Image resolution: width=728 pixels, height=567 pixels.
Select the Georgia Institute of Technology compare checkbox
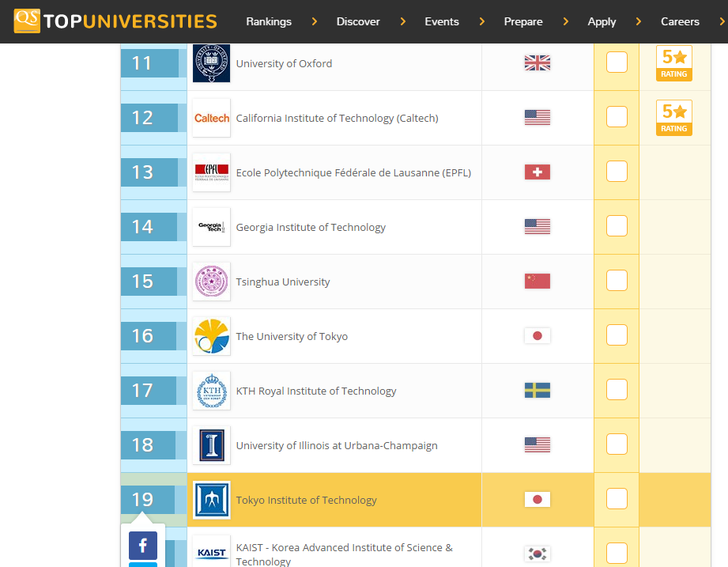point(617,226)
